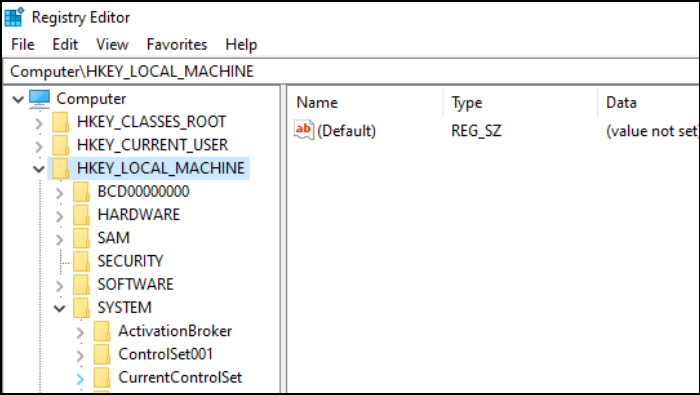The height and width of the screenshot is (395, 700).
Task: Expand the ActivationBroker key
Action: click(80, 332)
